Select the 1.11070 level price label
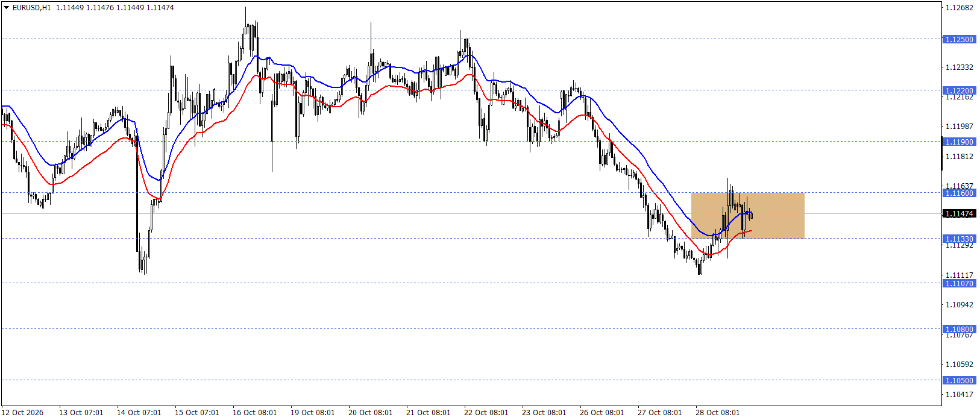The image size is (980, 420). pos(959,283)
